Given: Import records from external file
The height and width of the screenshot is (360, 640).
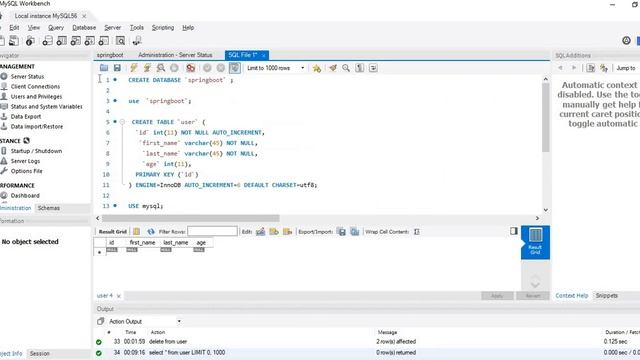Looking at the screenshot, I should [x=355, y=231].
